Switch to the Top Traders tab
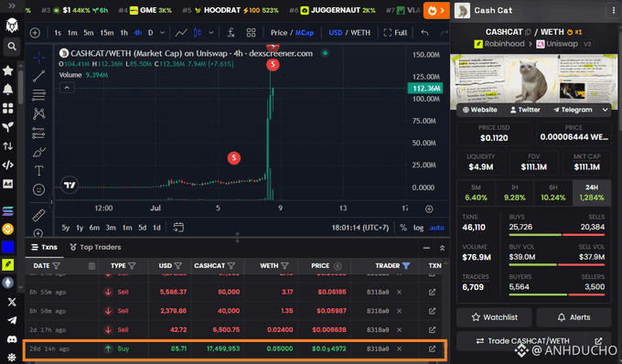 pyautogui.click(x=95, y=247)
